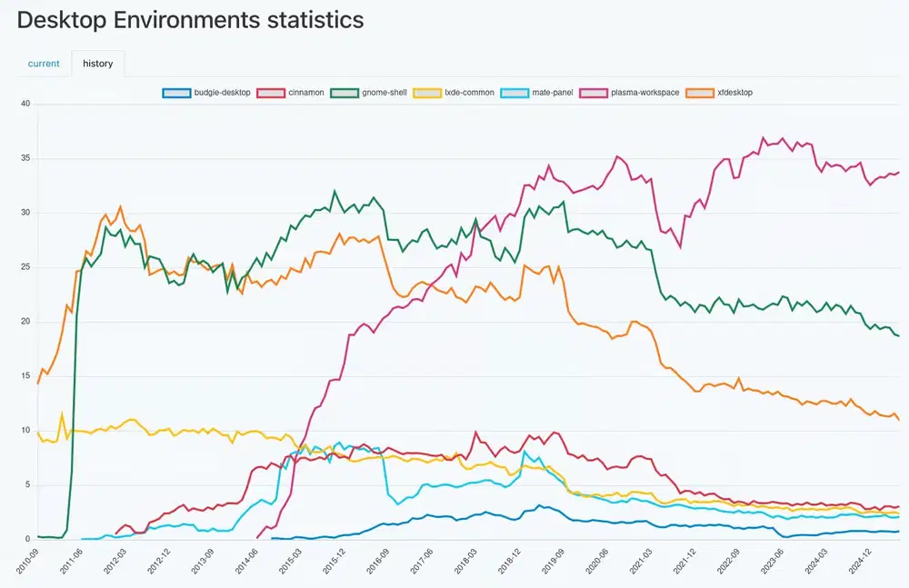Hide lxde-common series via its legend text

click(469, 93)
